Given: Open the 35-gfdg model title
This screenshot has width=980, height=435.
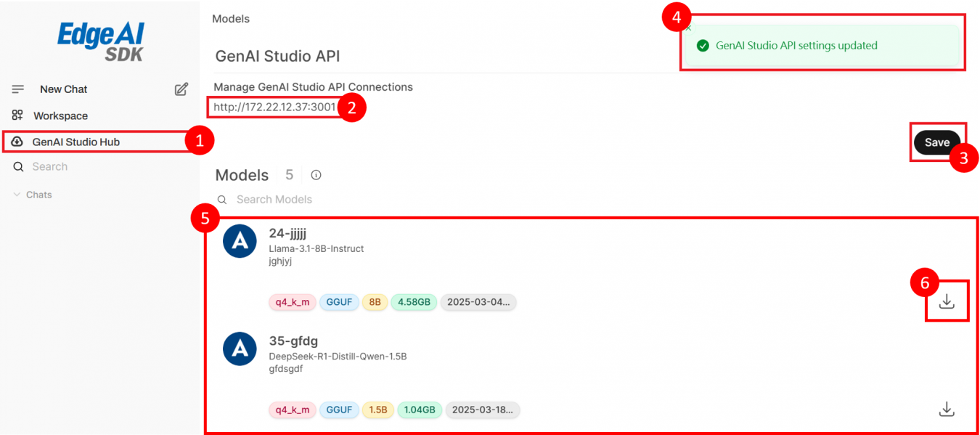Looking at the screenshot, I should pyautogui.click(x=293, y=341).
